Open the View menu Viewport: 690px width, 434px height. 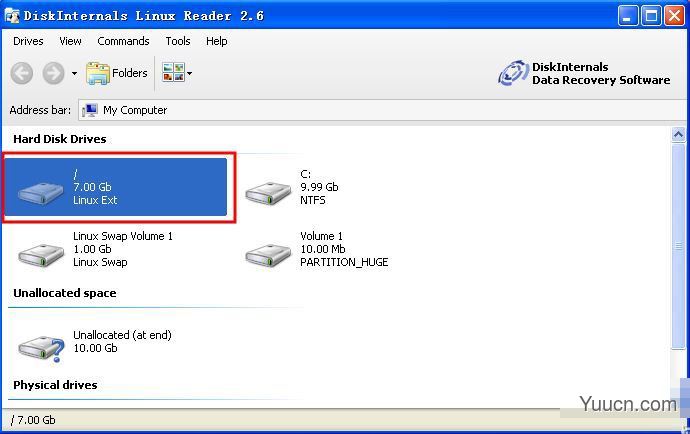[70, 41]
